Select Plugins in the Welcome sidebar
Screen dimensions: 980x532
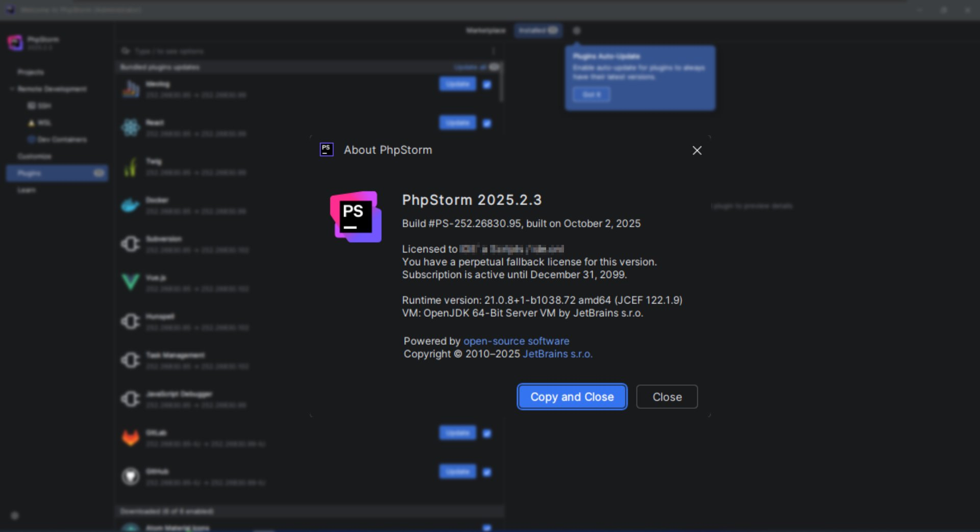[x=57, y=173]
